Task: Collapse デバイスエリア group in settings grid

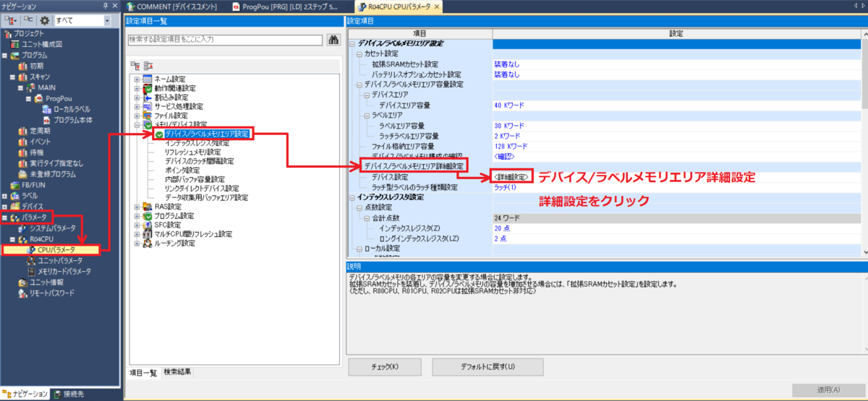Action: [x=366, y=95]
